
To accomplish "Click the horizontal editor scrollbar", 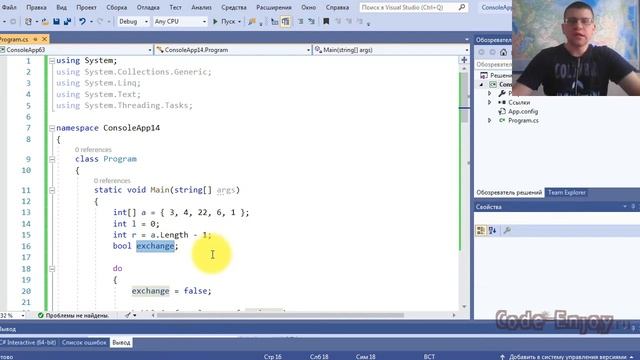I will [x=280, y=315].
